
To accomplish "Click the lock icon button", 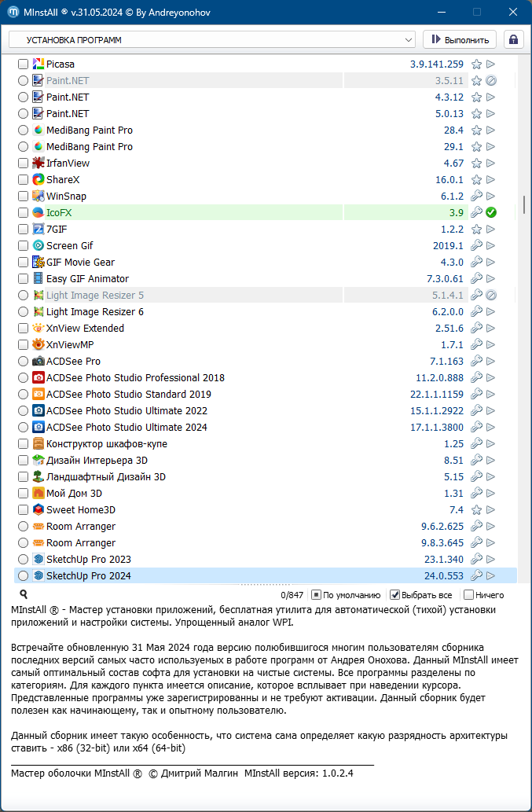I will pos(513,40).
